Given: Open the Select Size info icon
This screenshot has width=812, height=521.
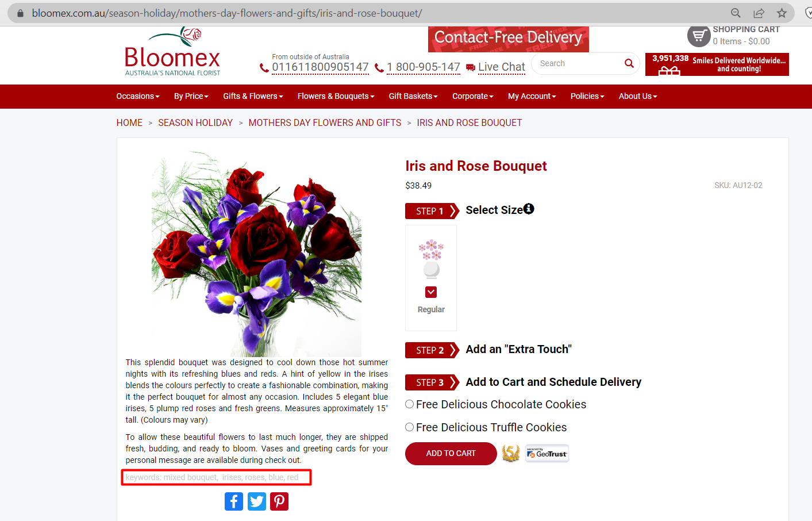Looking at the screenshot, I should [529, 209].
